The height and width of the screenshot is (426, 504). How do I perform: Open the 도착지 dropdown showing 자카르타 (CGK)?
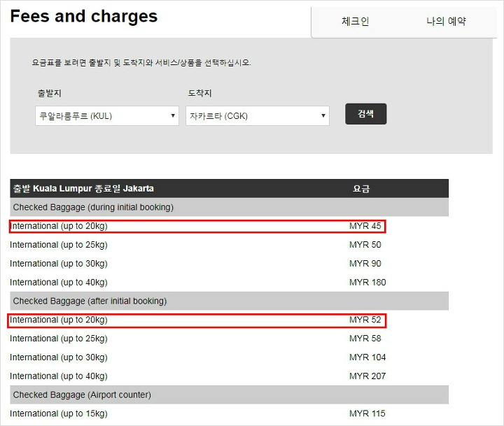258,115
